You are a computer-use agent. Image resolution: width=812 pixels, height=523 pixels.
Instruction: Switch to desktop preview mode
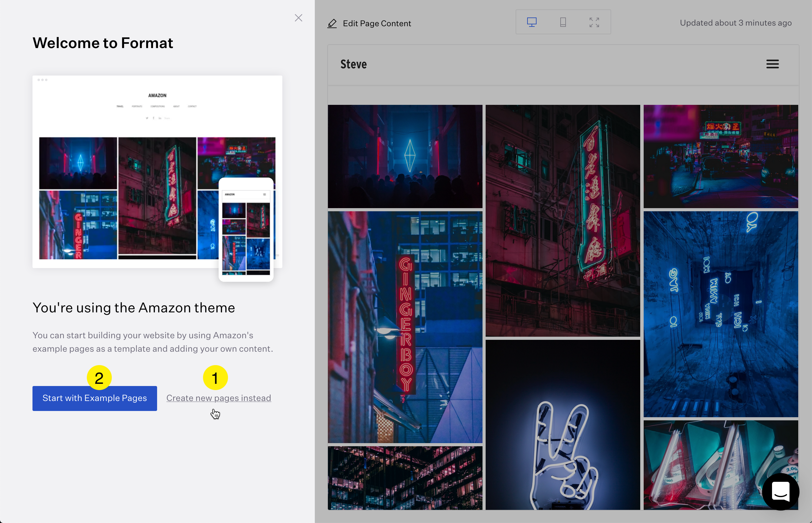532,22
